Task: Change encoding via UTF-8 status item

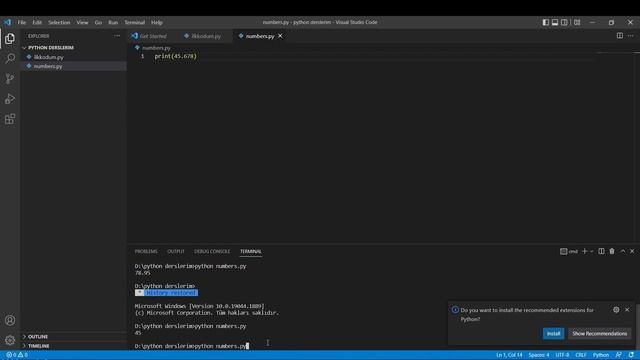Action: point(562,355)
